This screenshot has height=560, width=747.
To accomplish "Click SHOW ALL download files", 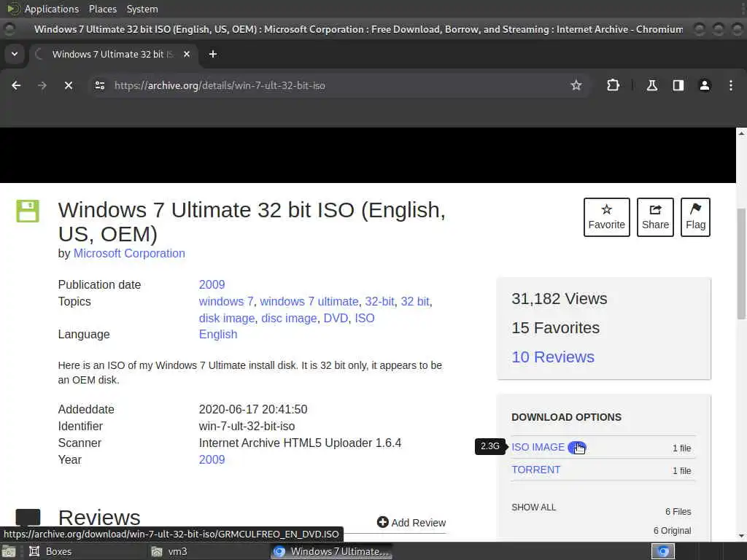I will (x=533, y=507).
